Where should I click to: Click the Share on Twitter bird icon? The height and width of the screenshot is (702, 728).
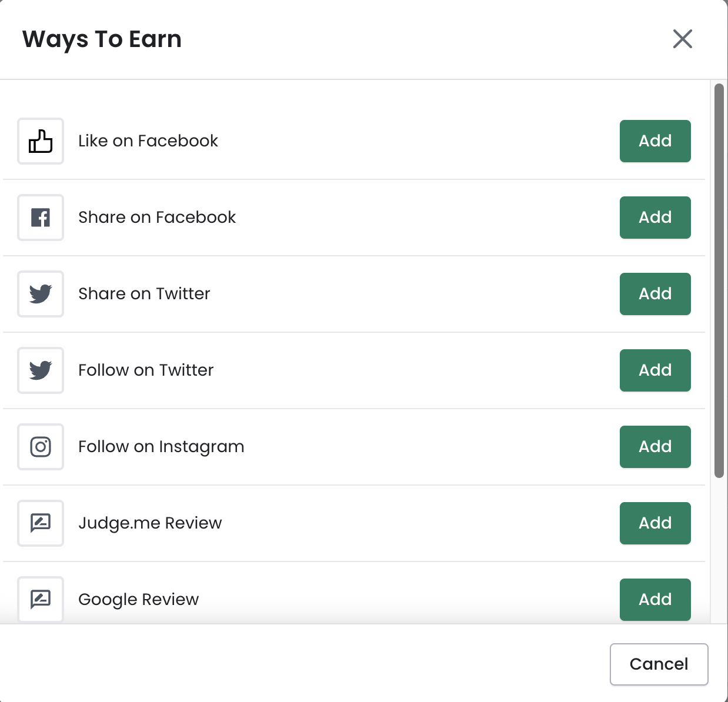pyautogui.click(x=41, y=294)
